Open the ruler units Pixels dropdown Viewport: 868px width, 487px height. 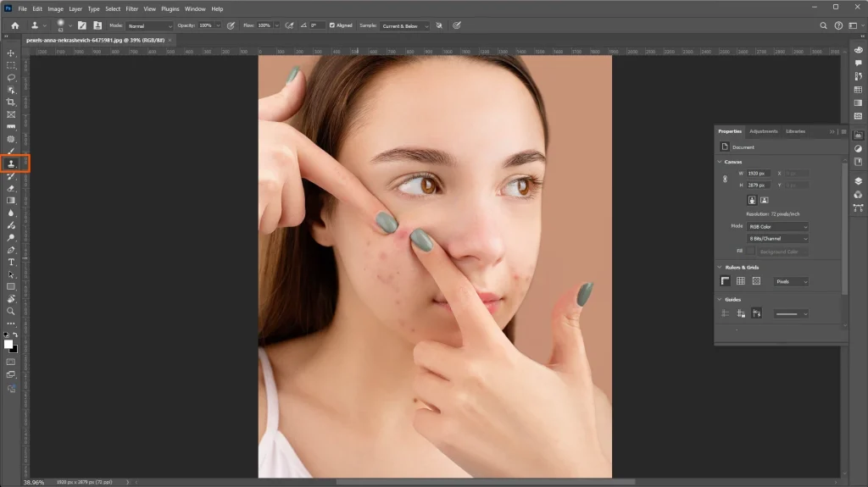[x=791, y=282]
